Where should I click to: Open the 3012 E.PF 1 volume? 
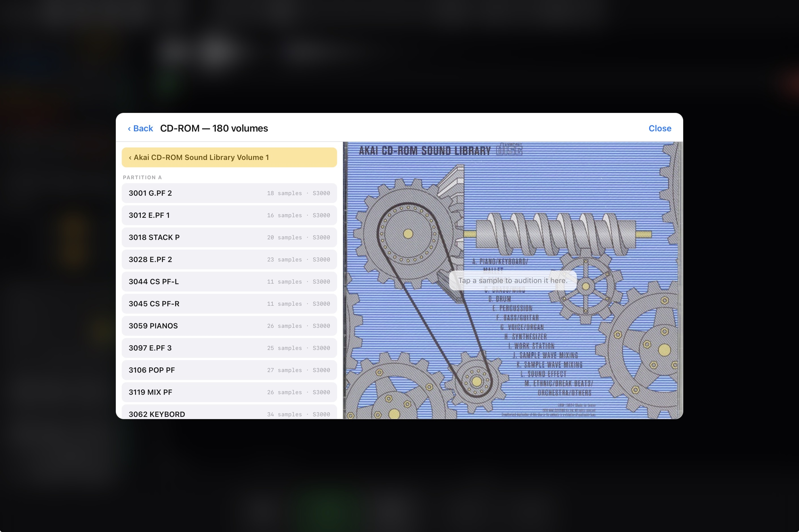click(229, 216)
